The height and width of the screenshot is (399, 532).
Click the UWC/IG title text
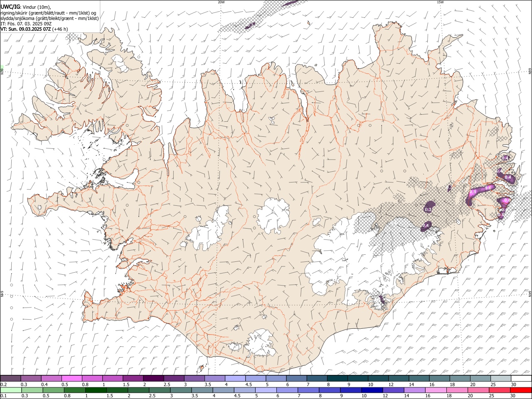pos(10,7)
